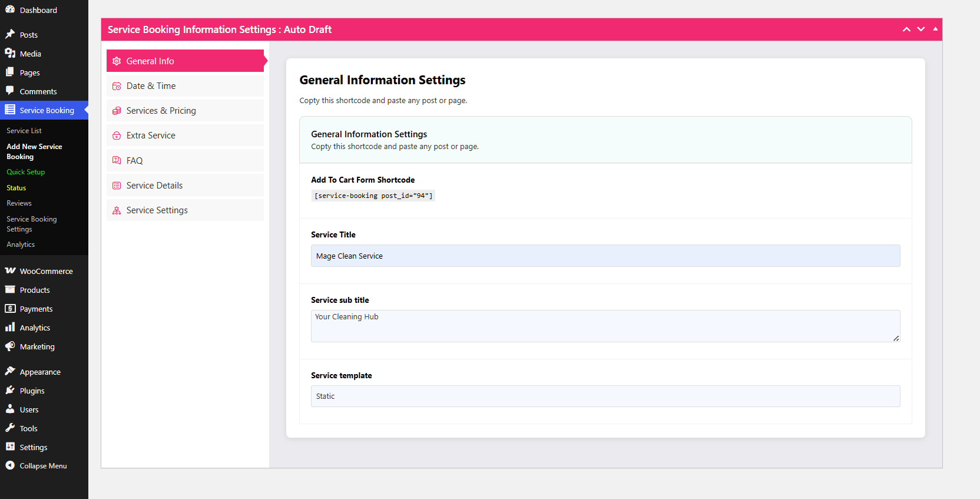Select the service-booking shortcode text

373,196
